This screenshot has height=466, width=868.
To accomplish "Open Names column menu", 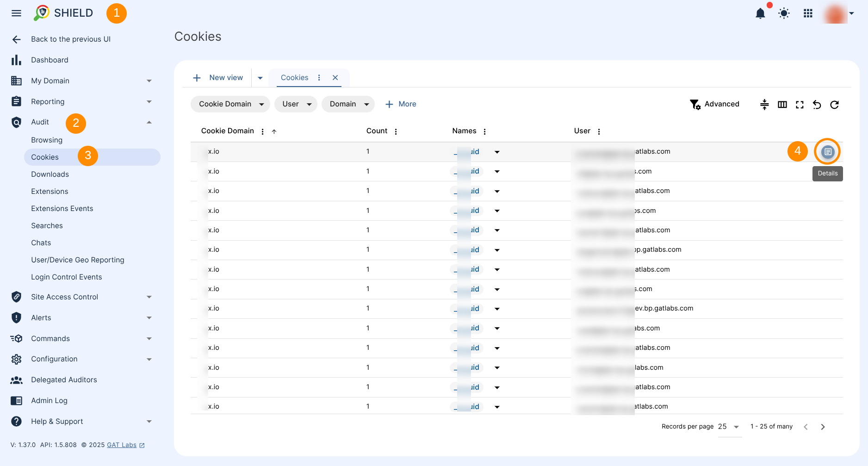I will pos(484,131).
